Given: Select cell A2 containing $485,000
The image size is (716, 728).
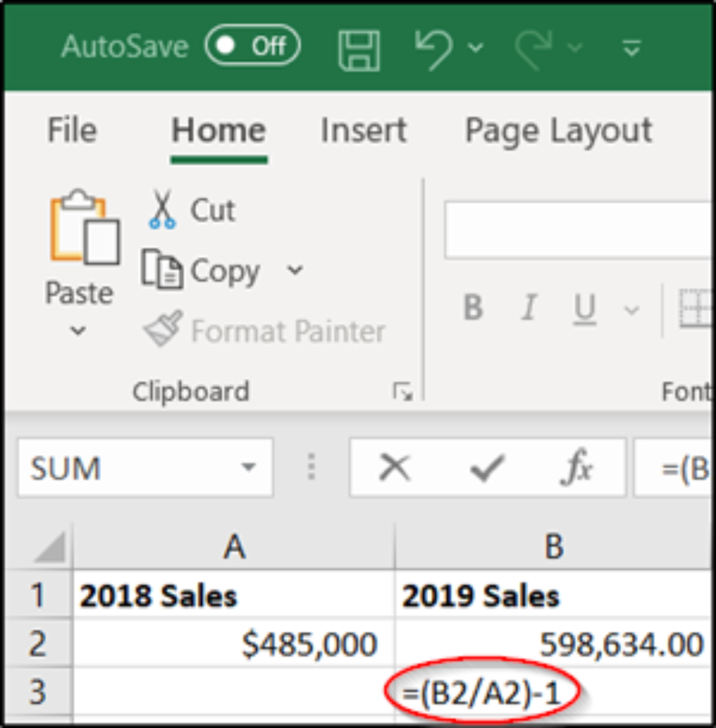Looking at the screenshot, I should [x=233, y=643].
